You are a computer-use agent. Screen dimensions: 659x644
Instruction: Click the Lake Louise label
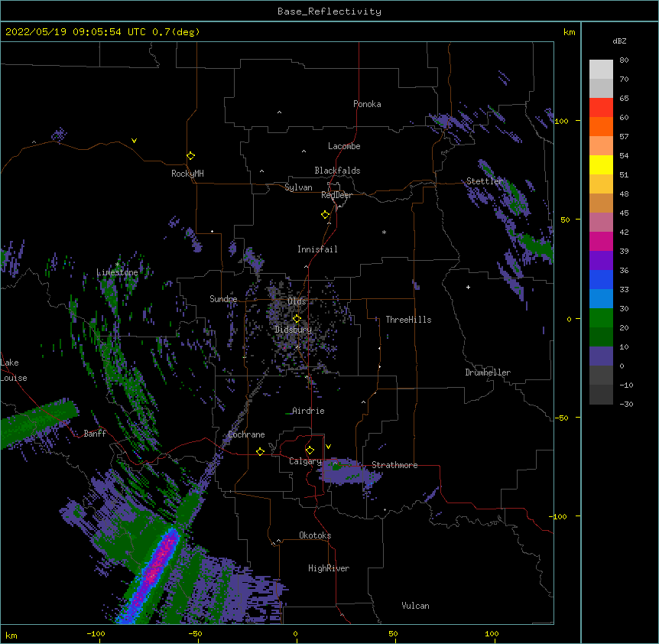click(x=12, y=370)
